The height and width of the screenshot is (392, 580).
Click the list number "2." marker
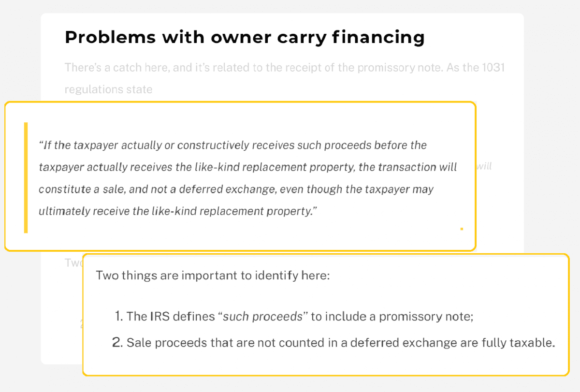(x=117, y=343)
